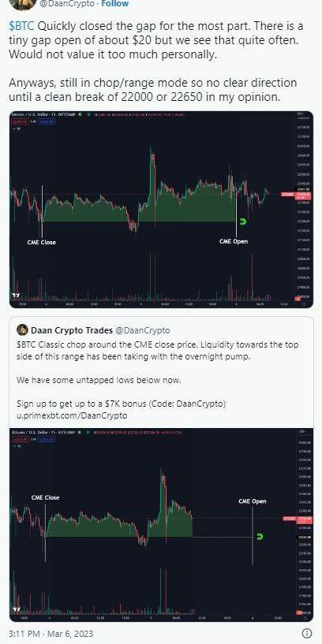Open the quoted tweet's lower chart image

pyautogui.click(x=161, y=525)
